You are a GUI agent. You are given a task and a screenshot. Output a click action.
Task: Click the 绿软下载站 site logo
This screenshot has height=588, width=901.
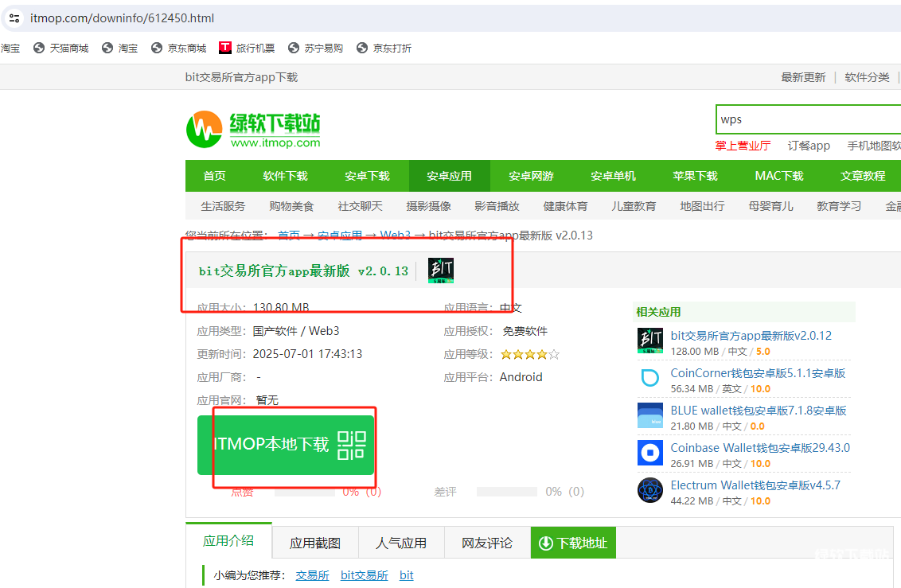click(253, 130)
